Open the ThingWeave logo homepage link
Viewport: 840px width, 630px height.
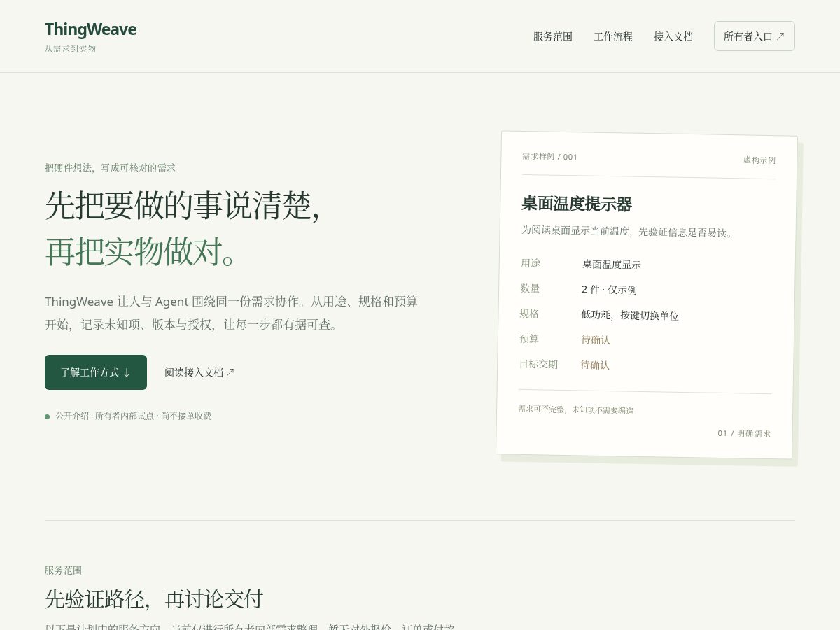(x=90, y=29)
